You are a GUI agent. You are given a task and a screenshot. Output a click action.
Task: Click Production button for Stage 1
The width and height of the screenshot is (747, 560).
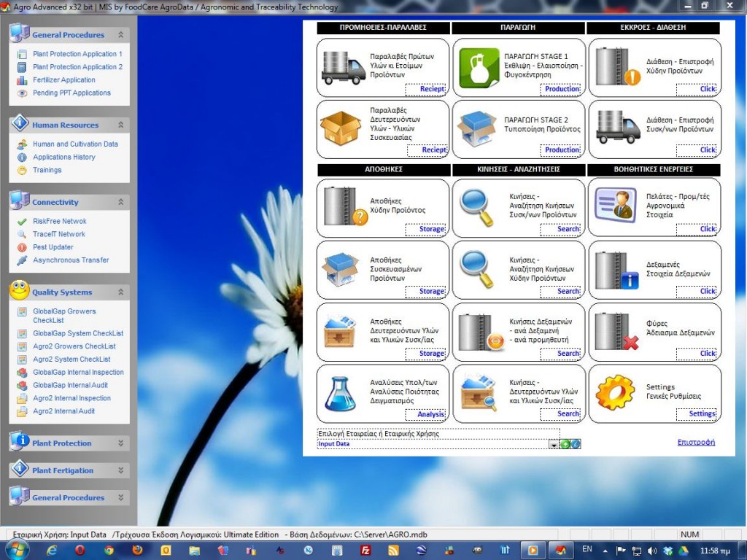[560, 89]
